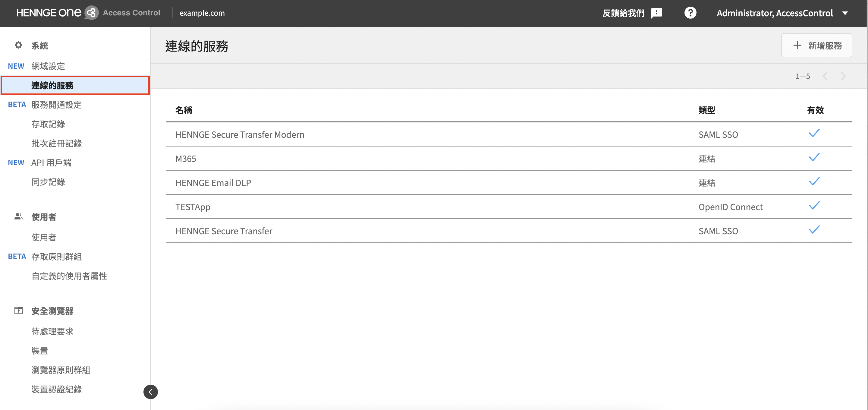Click checkmark for HENNGE Secure Transfer Modern
The height and width of the screenshot is (410, 868).
(x=814, y=133)
